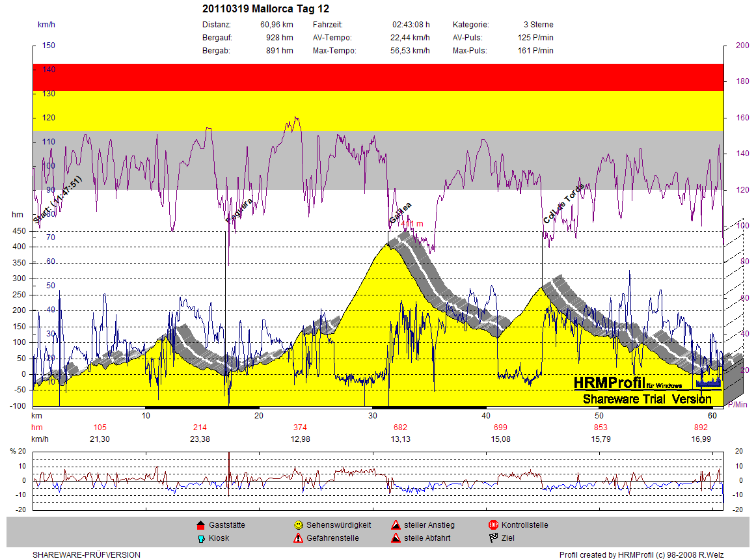
Task: Click the steile Abfahrt triangle icon
Action: click(396, 538)
